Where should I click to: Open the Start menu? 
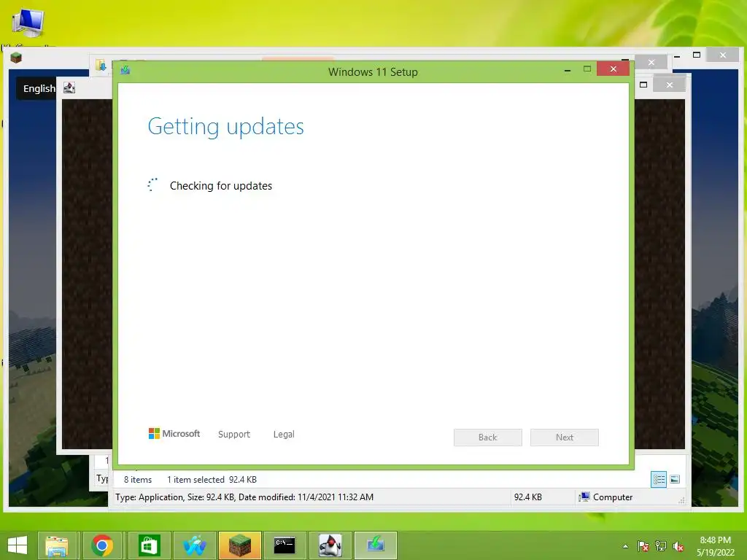18,545
